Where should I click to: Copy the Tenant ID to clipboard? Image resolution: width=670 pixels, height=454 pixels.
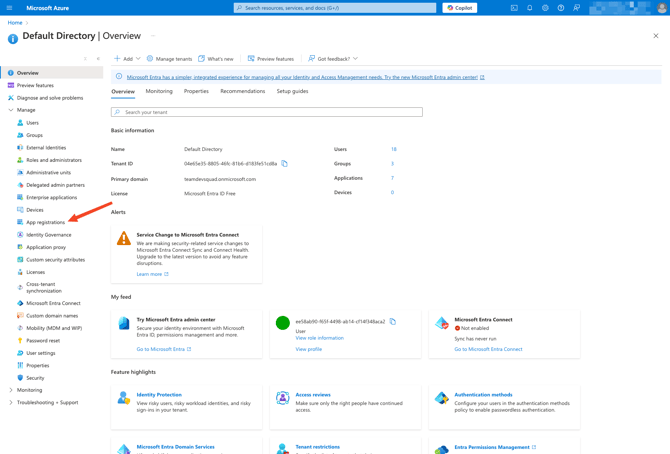pyautogui.click(x=285, y=164)
